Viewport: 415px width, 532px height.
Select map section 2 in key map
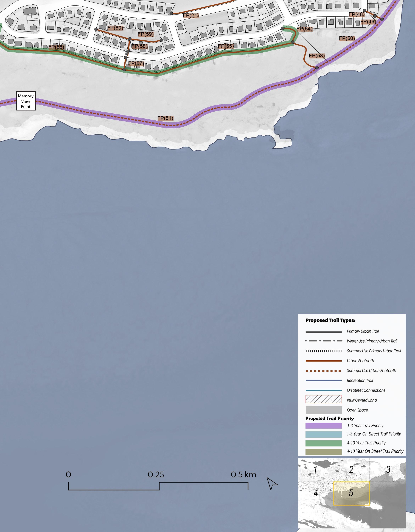[351, 469]
